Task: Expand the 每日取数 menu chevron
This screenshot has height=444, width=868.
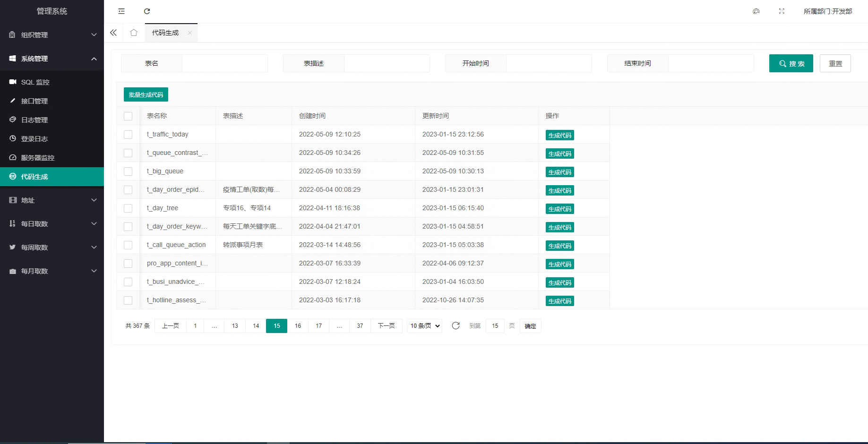Action: 94,223
